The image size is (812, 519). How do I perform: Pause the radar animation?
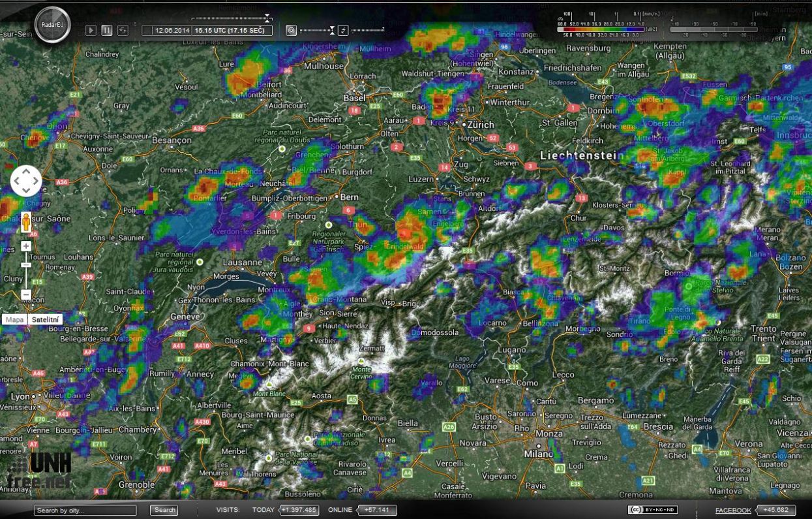[x=106, y=30]
